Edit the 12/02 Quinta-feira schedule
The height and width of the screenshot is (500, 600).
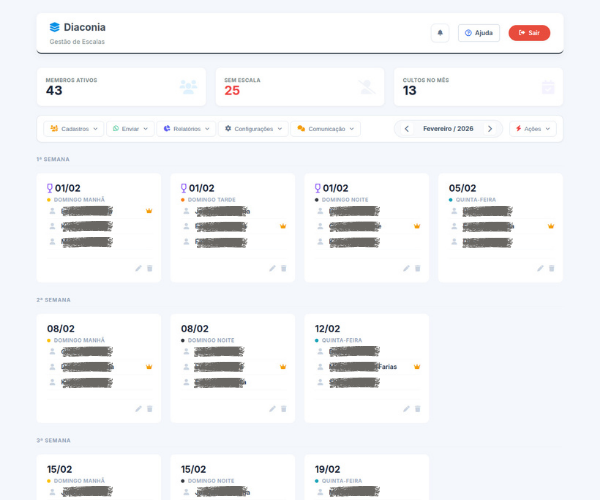pos(406,408)
